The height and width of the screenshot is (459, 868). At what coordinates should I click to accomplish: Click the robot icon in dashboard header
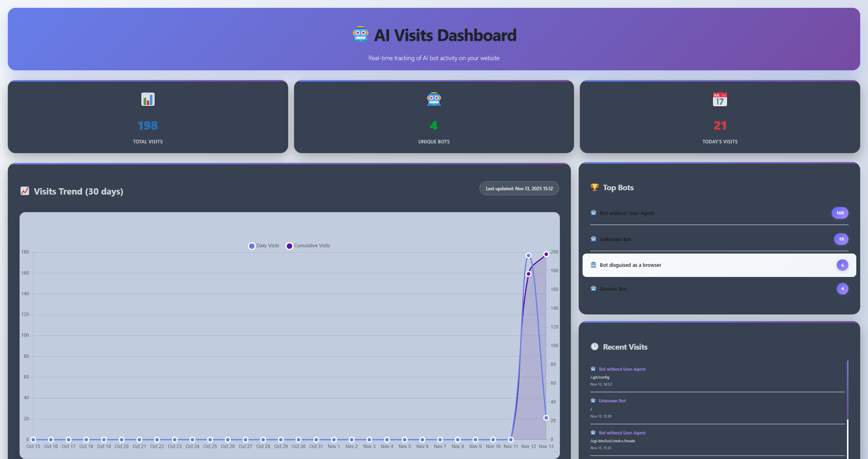click(360, 34)
